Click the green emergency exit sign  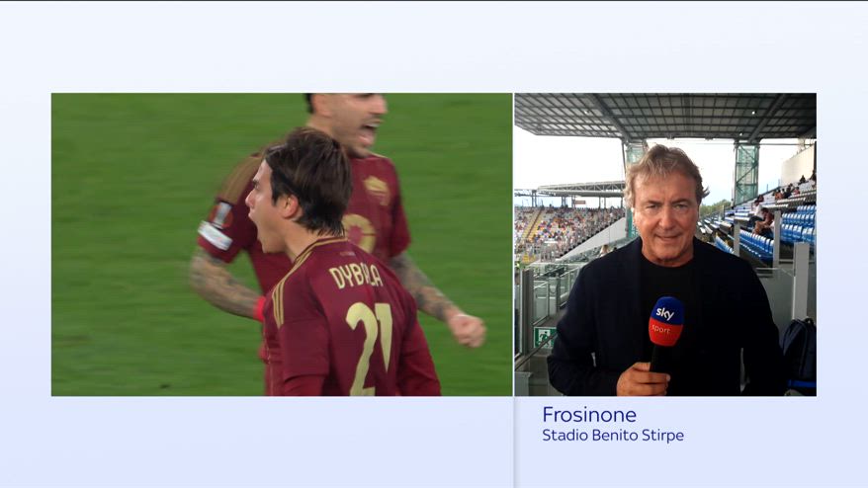click(543, 336)
